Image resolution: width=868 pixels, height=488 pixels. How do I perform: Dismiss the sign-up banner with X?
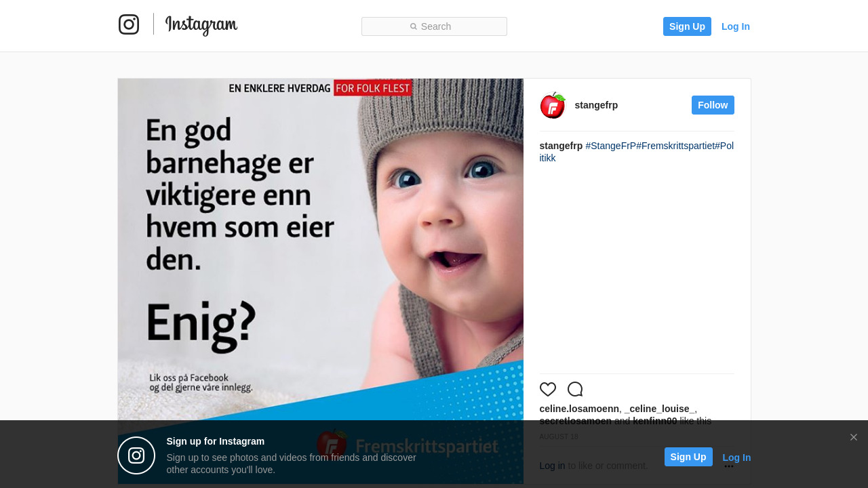854,437
